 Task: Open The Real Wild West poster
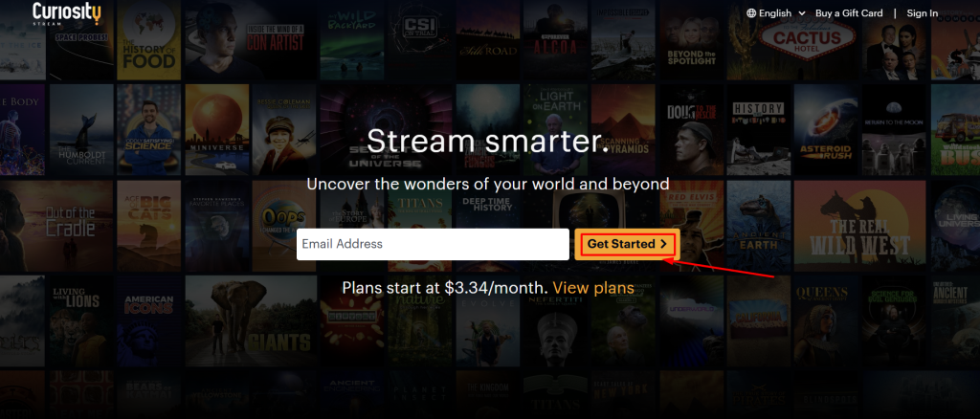point(859,226)
